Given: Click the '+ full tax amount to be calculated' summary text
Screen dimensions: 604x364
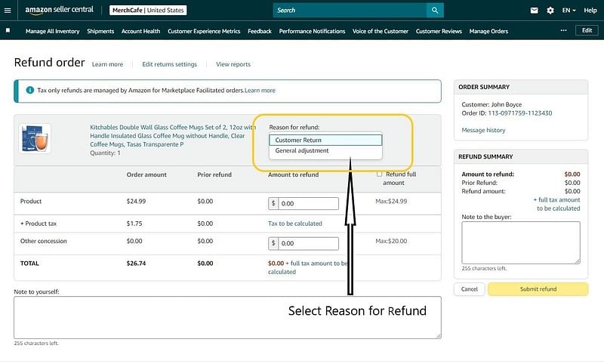Looking at the screenshot, I should point(556,204).
